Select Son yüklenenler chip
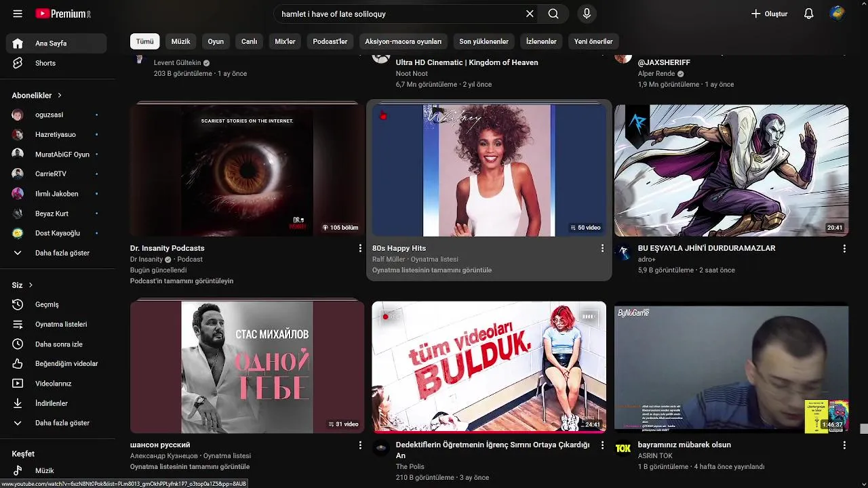The image size is (868, 488). tap(484, 41)
